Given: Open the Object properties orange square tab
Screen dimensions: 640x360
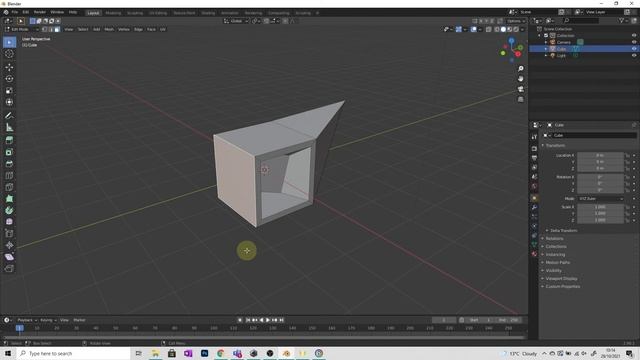Looking at the screenshot, I should click(x=534, y=198).
